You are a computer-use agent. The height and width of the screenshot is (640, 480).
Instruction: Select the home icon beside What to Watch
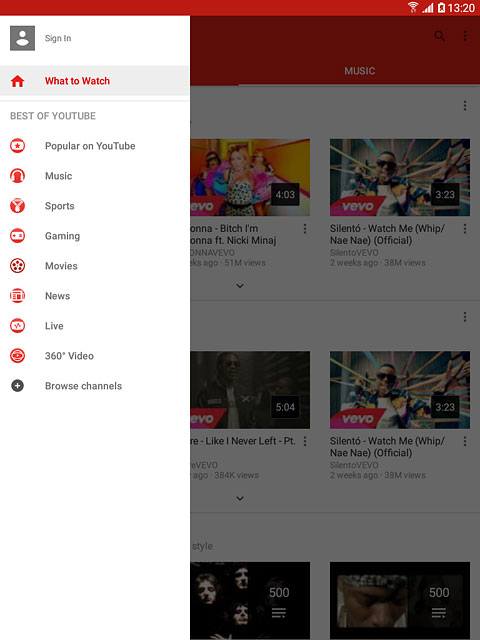tap(17, 81)
